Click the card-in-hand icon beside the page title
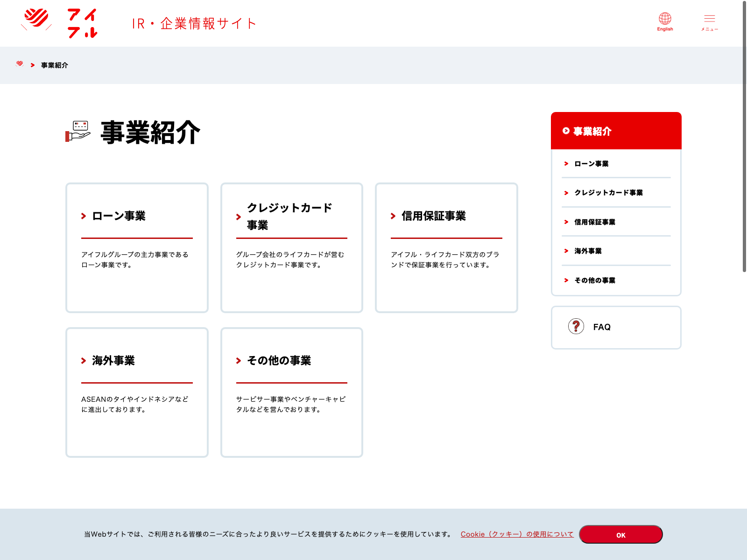747x560 pixels. point(78,131)
